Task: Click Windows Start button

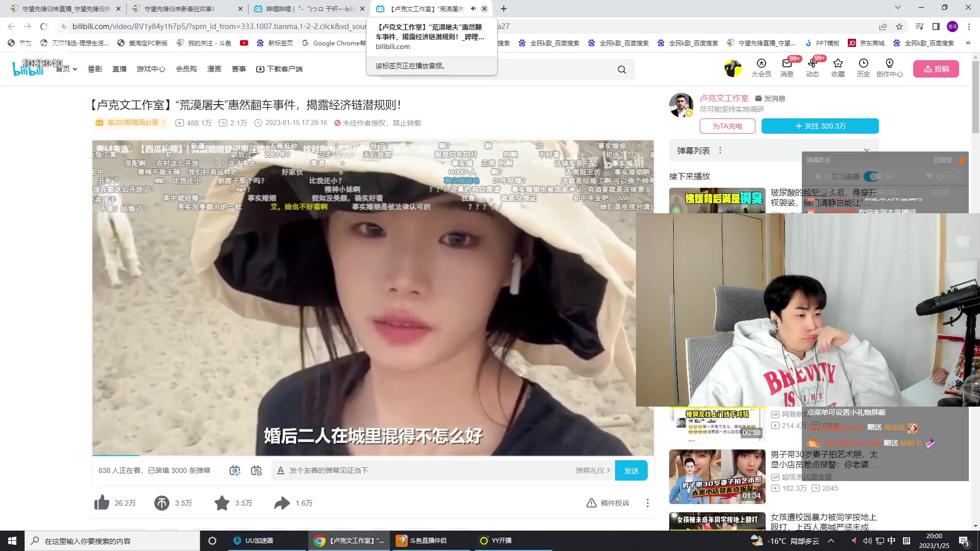Action: coord(12,541)
